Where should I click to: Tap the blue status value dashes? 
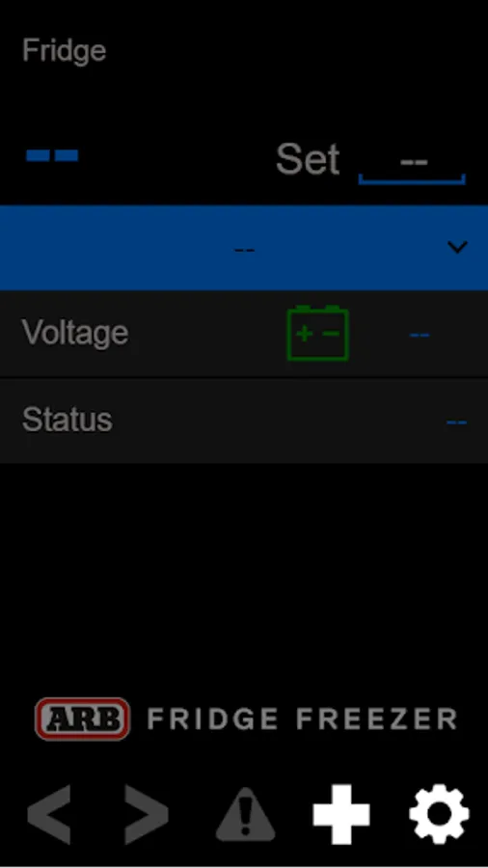tap(456, 422)
